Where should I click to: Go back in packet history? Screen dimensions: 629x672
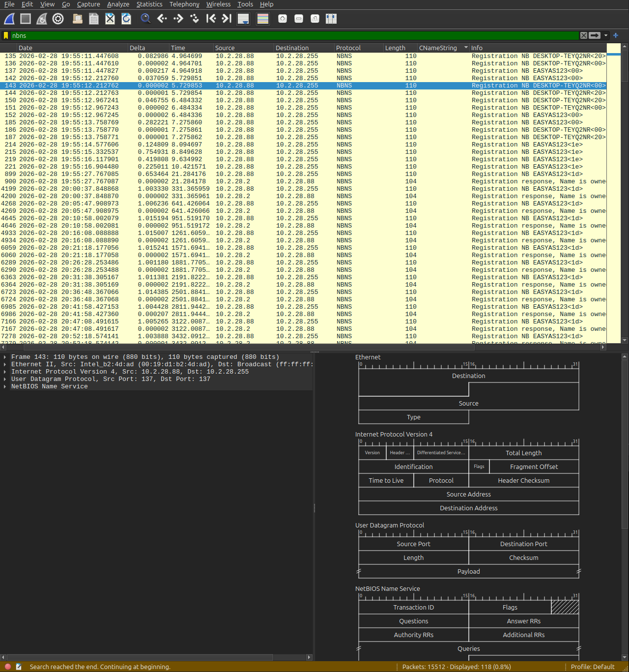click(x=162, y=19)
